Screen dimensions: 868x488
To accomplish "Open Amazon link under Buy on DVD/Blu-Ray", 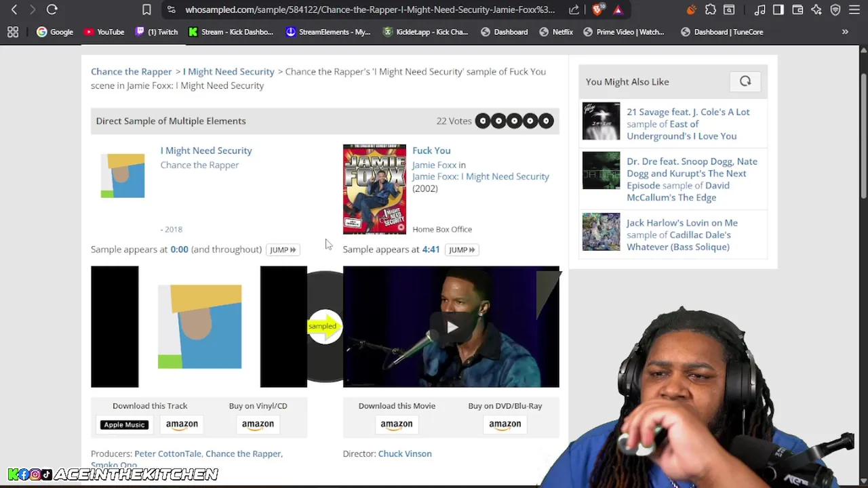I will pos(505,424).
